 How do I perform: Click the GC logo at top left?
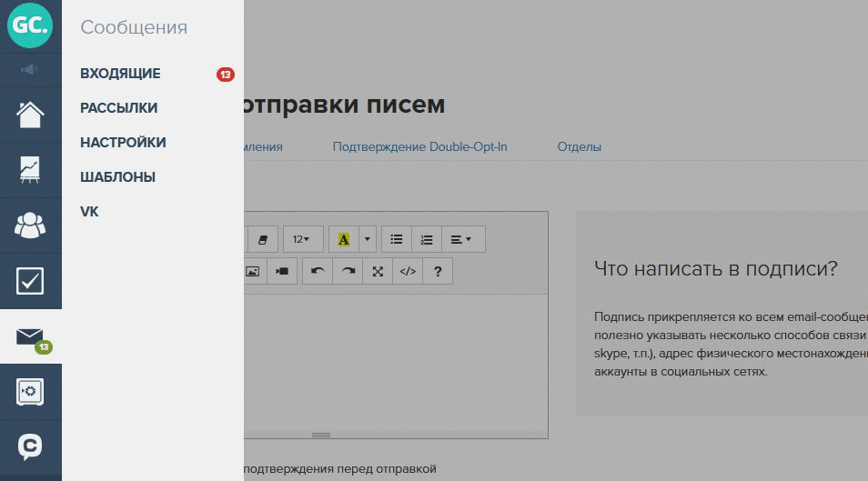(x=30, y=26)
